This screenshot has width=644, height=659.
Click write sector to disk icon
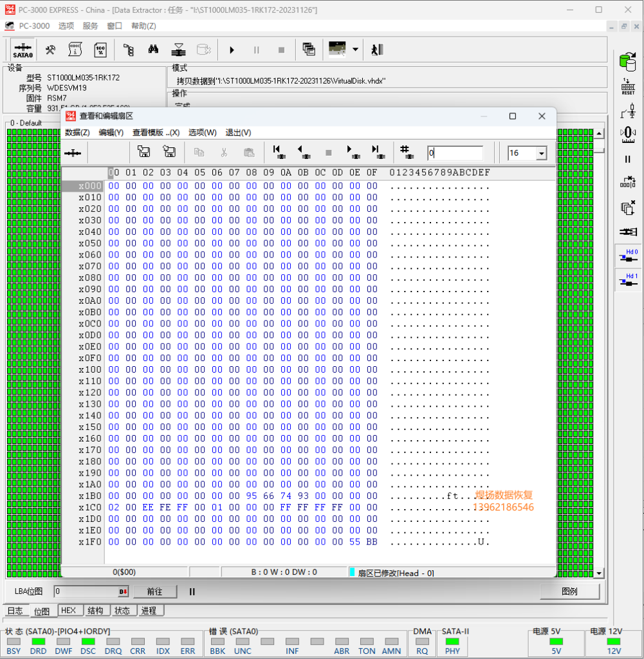pos(169,152)
